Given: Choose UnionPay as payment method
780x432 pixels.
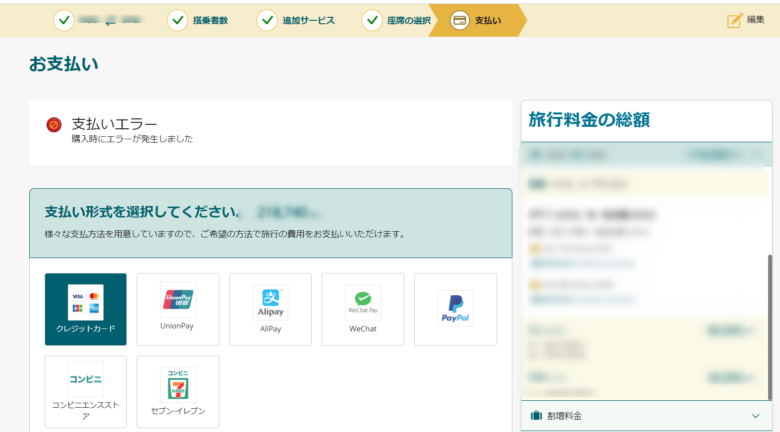Looking at the screenshot, I should click(x=178, y=309).
